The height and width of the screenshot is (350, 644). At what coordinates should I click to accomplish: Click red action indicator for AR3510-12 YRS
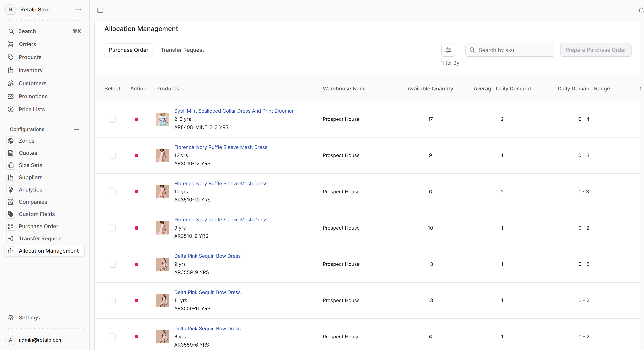click(136, 156)
